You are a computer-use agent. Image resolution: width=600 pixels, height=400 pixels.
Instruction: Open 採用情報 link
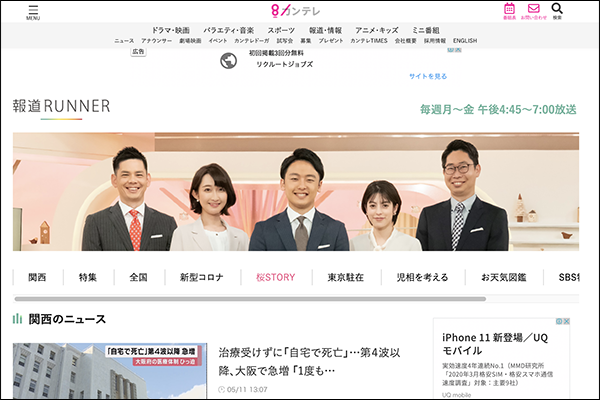435,41
